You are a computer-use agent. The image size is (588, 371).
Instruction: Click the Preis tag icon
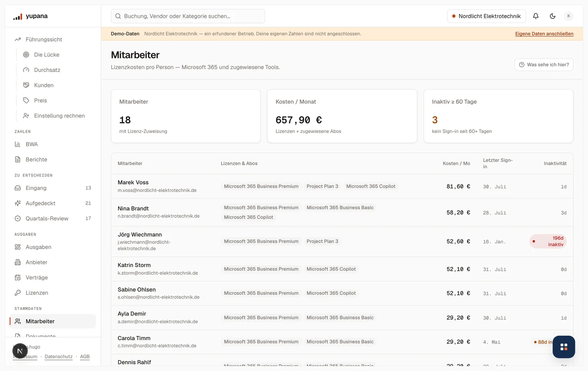tap(26, 100)
